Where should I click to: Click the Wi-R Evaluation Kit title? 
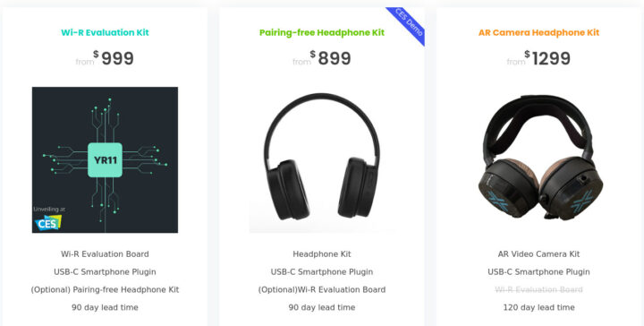point(105,32)
